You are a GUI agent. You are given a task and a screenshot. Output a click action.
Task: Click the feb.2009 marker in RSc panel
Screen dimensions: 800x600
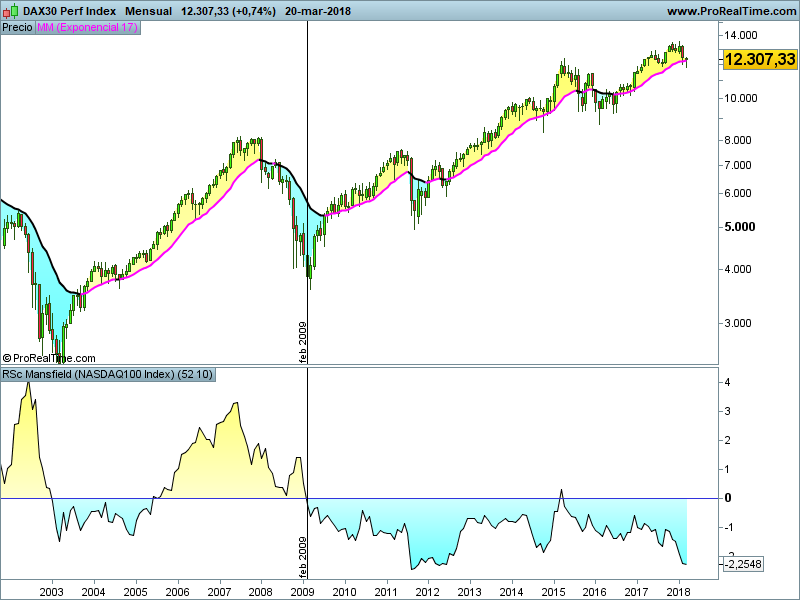303,552
